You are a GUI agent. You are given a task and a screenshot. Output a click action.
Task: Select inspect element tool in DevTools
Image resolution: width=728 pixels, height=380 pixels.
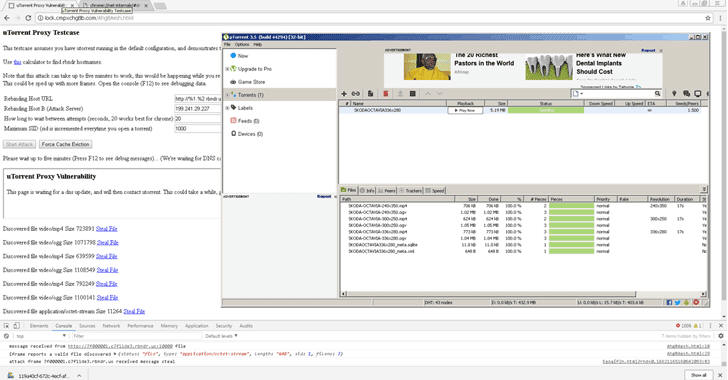[6, 326]
